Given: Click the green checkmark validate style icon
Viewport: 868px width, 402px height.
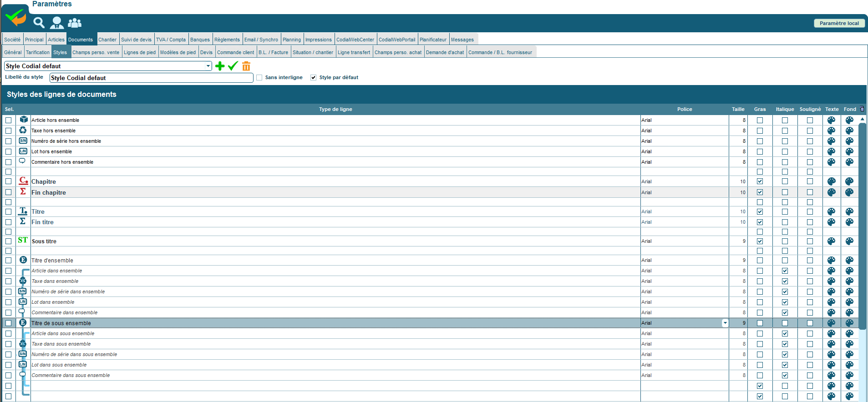Looking at the screenshot, I should tap(233, 66).
